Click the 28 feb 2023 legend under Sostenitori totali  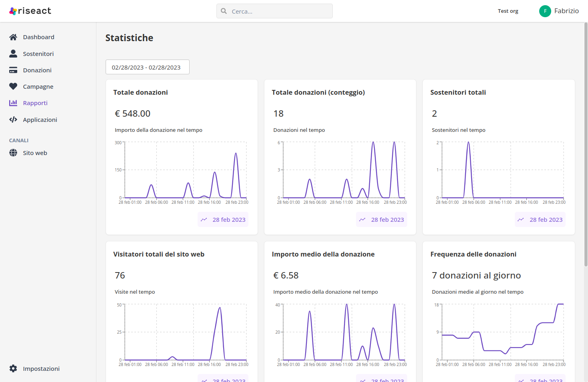540,220
